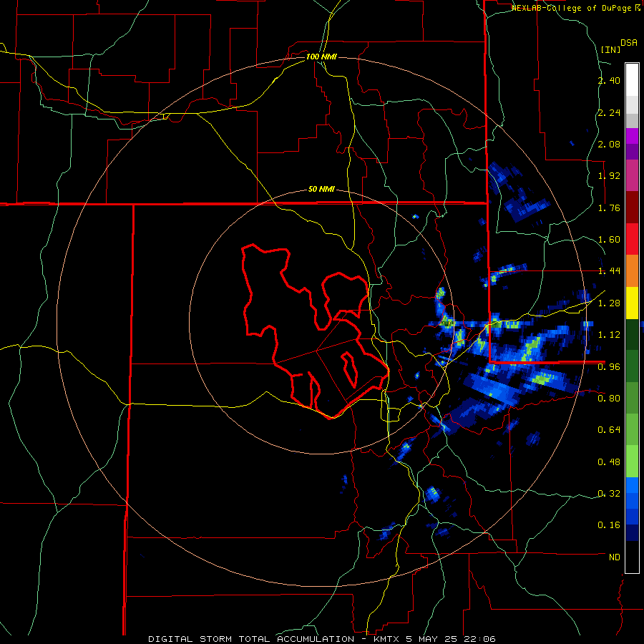This screenshot has width=644, height=644.
Task: Click the 2.24 legend value
Action: point(609,112)
